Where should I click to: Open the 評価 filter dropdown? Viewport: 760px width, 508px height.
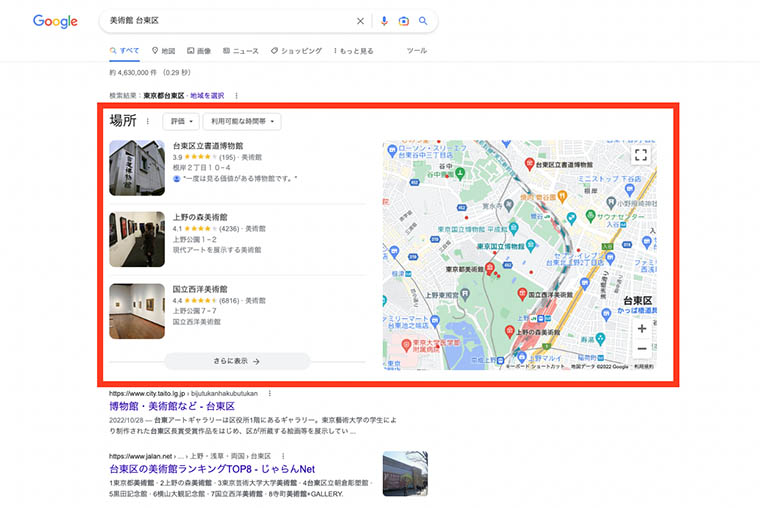[x=181, y=121]
